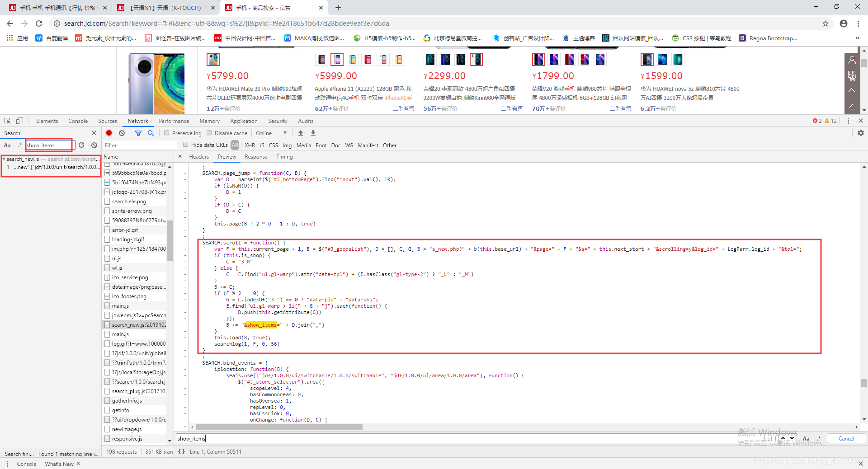
Task: Toggle match case in the Search sidebar
Action: (x=7, y=145)
